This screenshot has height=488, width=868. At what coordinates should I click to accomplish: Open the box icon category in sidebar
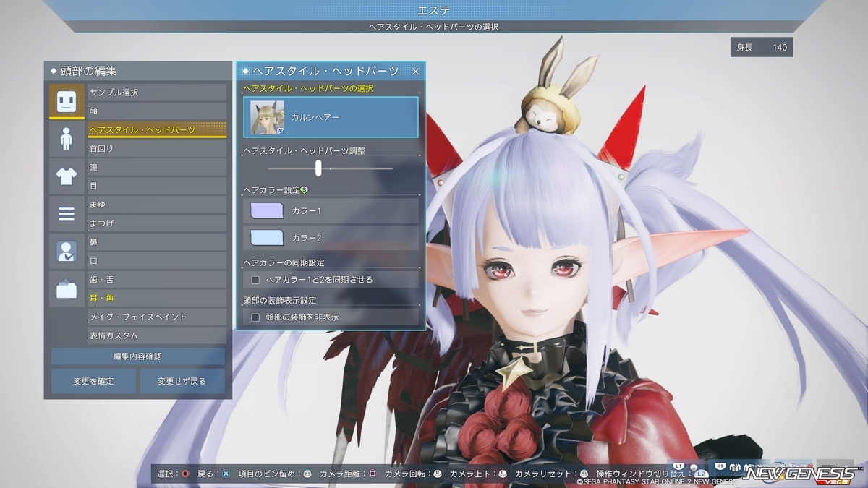tap(67, 288)
